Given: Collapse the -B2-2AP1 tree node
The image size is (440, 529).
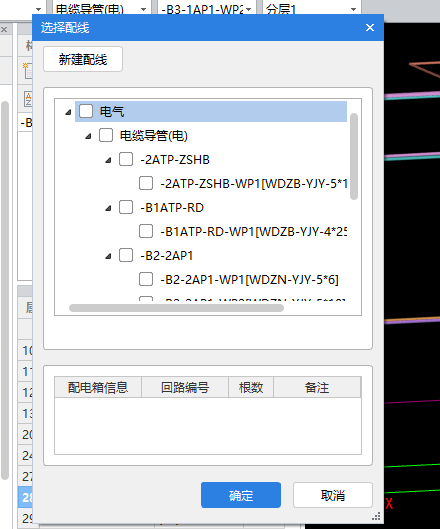Looking at the screenshot, I should click(108, 256).
